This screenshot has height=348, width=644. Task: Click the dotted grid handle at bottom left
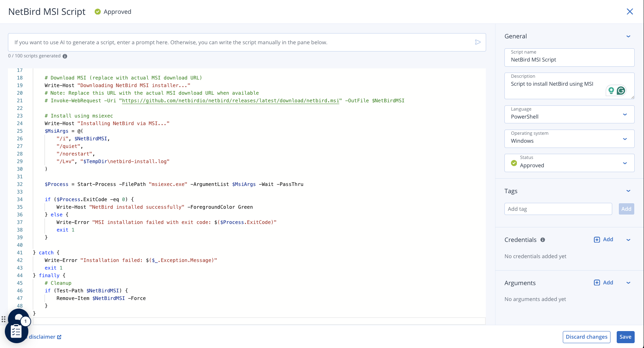point(3,319)
